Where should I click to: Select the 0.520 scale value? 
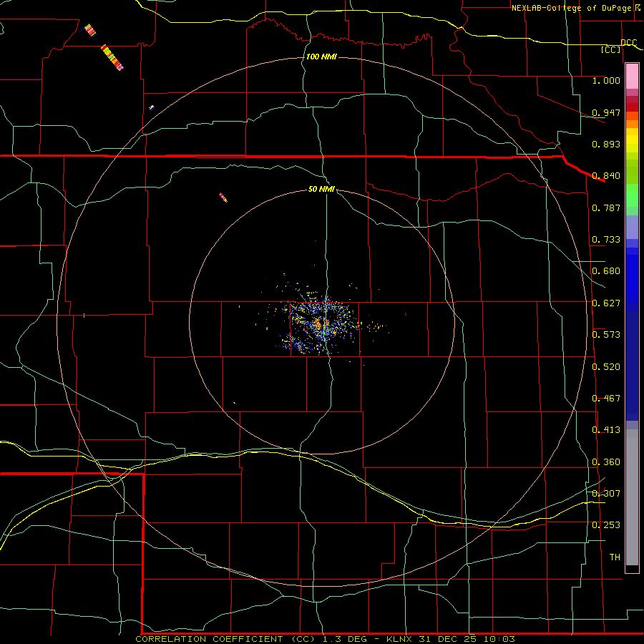[x=606, y=367]
